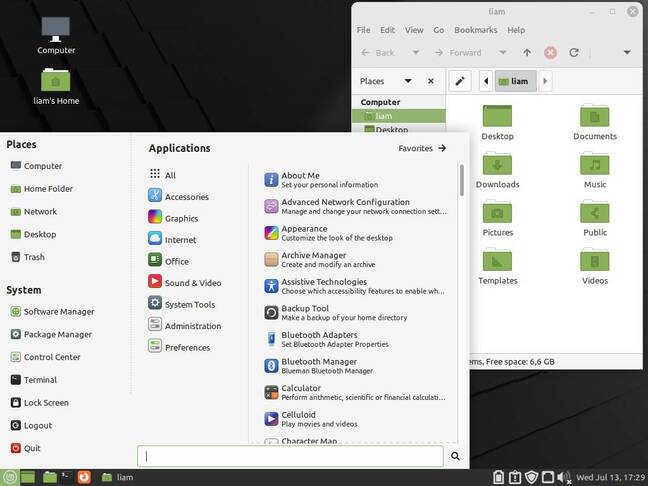The width and height of the screenshot is (648, 486).
Task: Launch Software Manager
Action: (x=52, y=312)
